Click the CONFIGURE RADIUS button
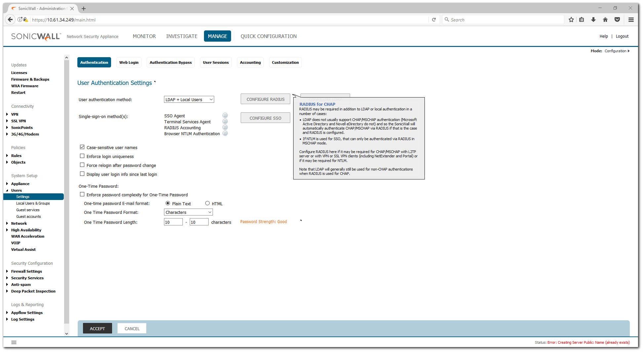Screen dimensions: 644x353 [265, 99]
